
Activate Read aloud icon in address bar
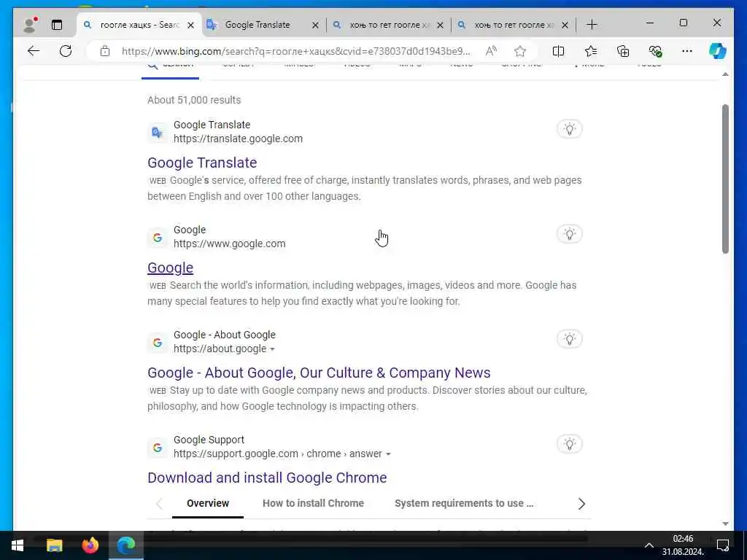pos(491,51)
